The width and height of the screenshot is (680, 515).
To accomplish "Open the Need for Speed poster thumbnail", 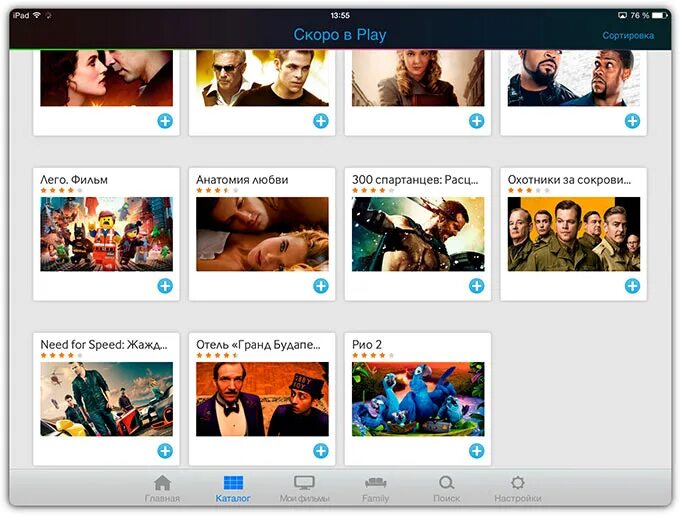I will tap(106, 399).
